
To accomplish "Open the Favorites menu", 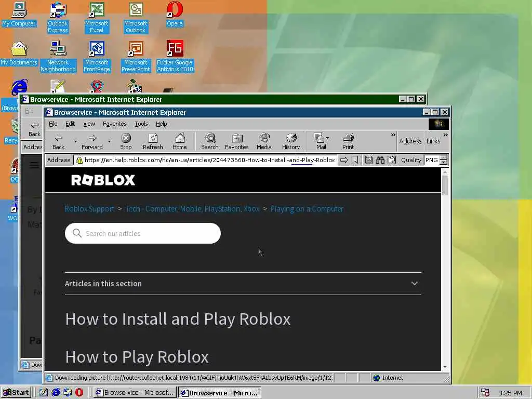I will (115, 124).
